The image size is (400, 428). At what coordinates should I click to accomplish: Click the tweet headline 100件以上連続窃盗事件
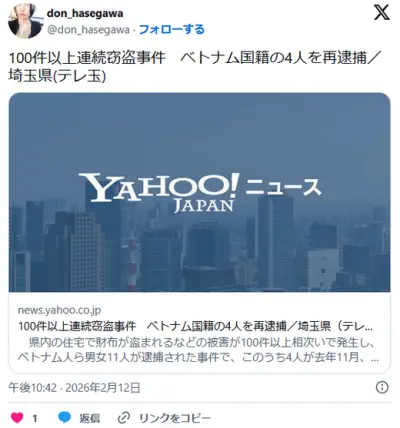click(x=87, y=59)
